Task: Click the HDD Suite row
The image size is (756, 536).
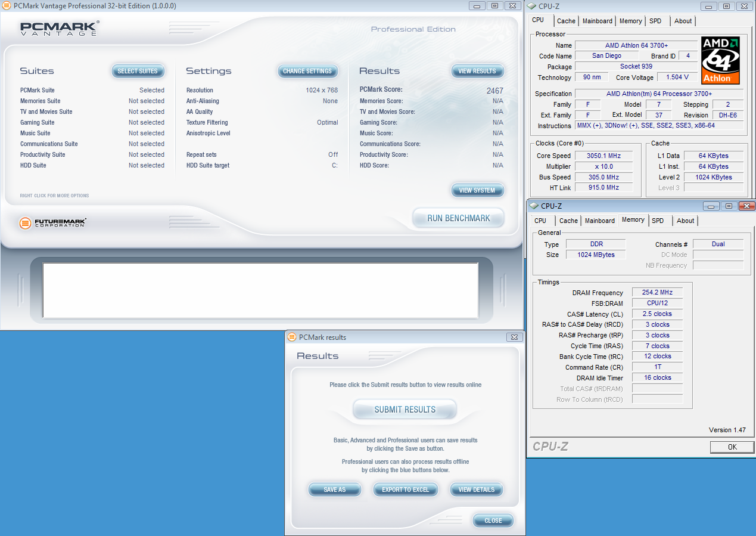Action: click(x=92, y=165)
